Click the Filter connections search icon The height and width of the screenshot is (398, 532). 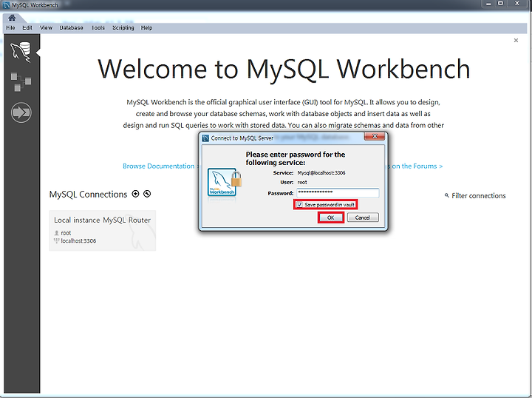(x=447, y=195)
